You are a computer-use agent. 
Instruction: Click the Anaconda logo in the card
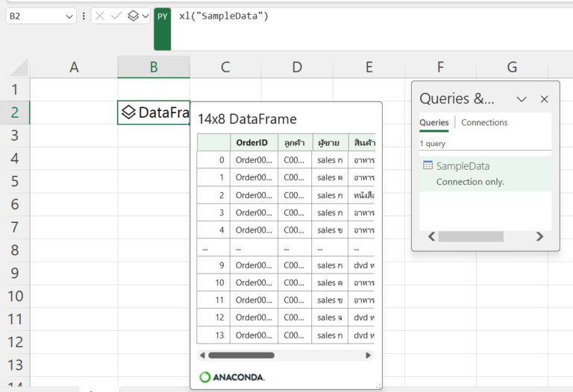point(232,377)
